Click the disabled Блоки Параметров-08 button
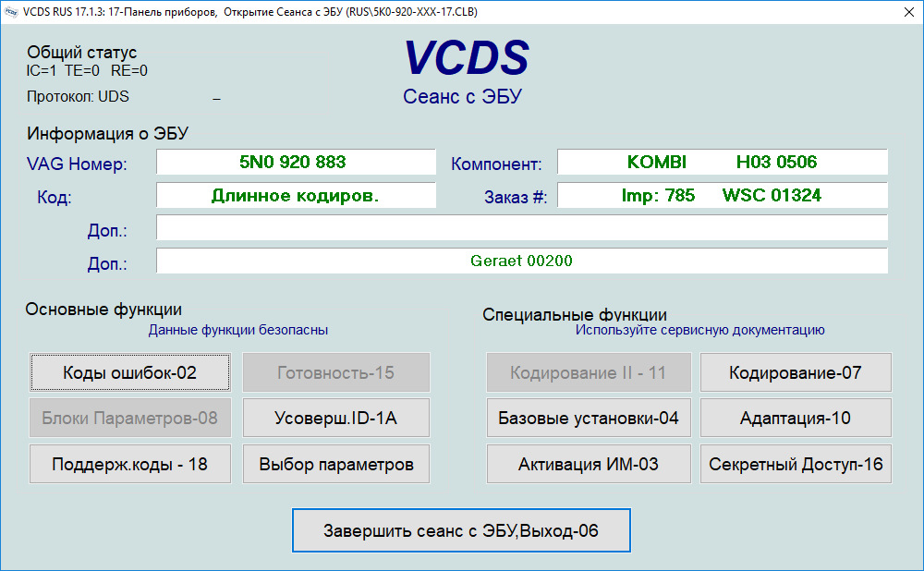 129,418
